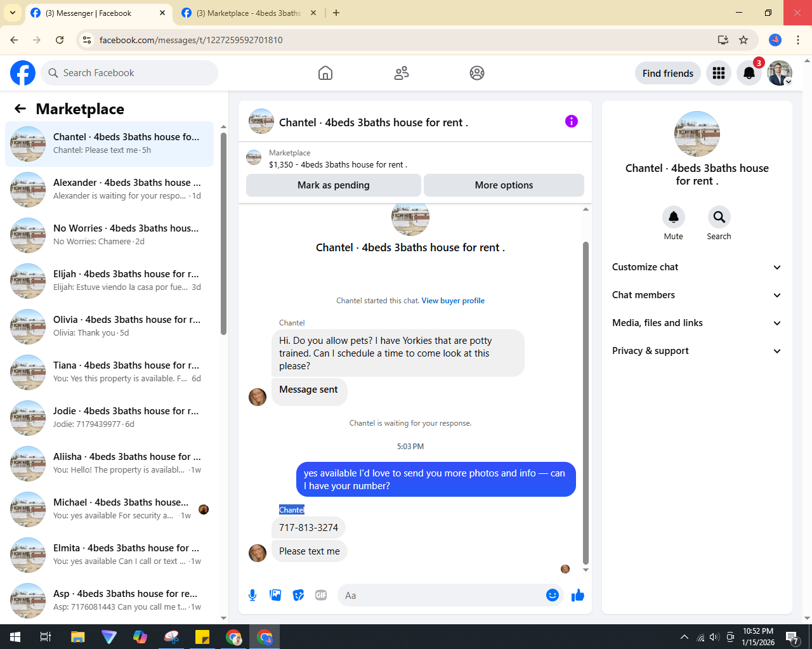Click the conversation list scrollbar
Image resolution: width=812 pixels, height=649 pixels.
[x=223, y=233]
